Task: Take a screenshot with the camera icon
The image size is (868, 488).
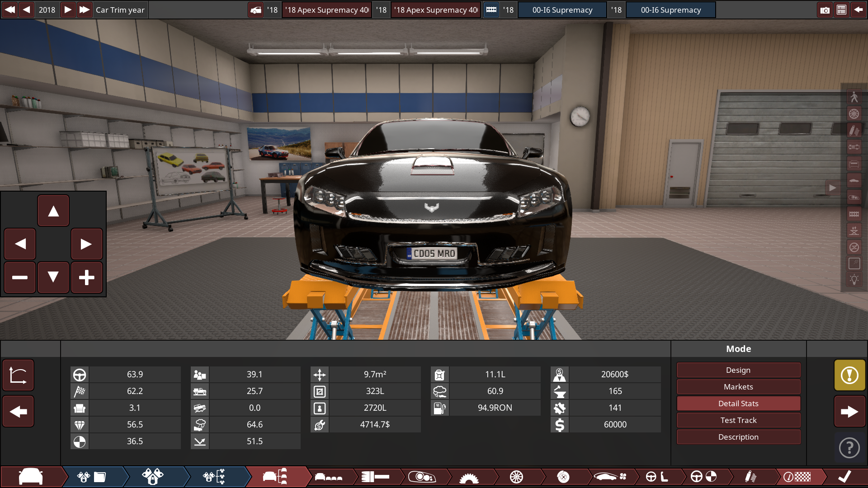Action: [x=826, y=9]
